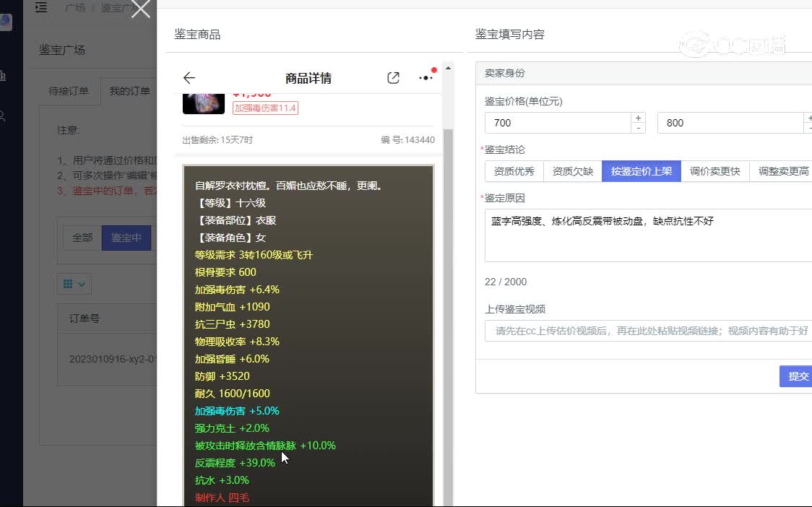This screenshot has width=812, height=507.
Task: Edit the 700 minimum price field
Action: (x=558, y=123)
